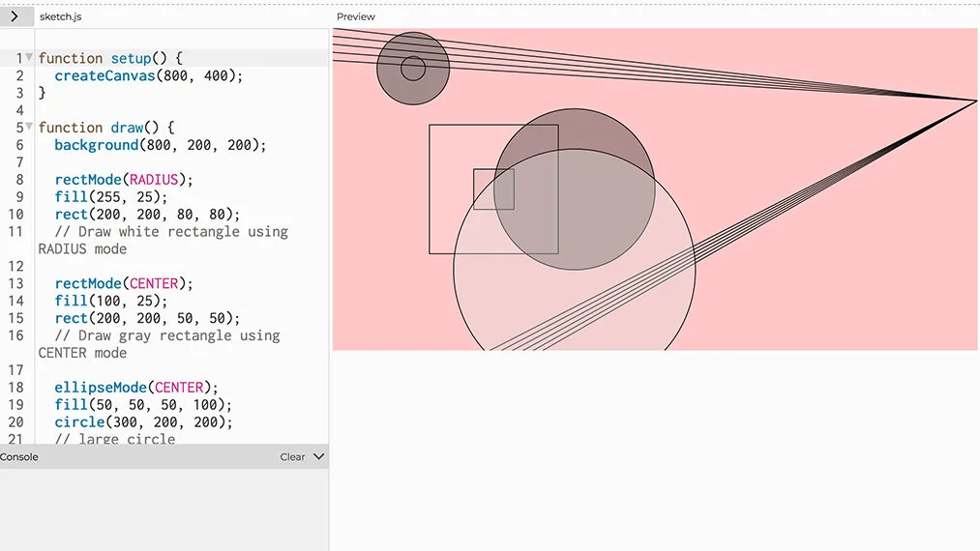This screenshot has width=980, height=551.
Task: Click the small gray square in the preview canvas
Action: pyautogui.click(x=493, y=189)
